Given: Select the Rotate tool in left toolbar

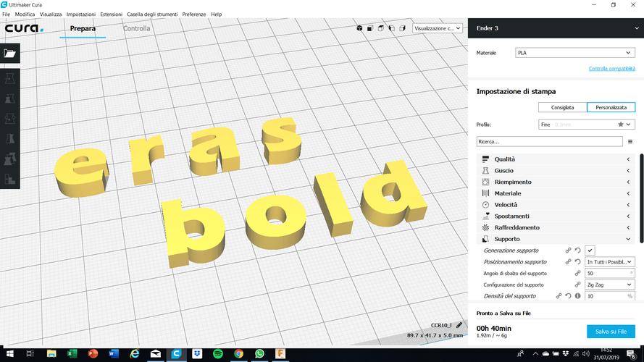Looking at the screenshot, I should click(x=10, y=119).
